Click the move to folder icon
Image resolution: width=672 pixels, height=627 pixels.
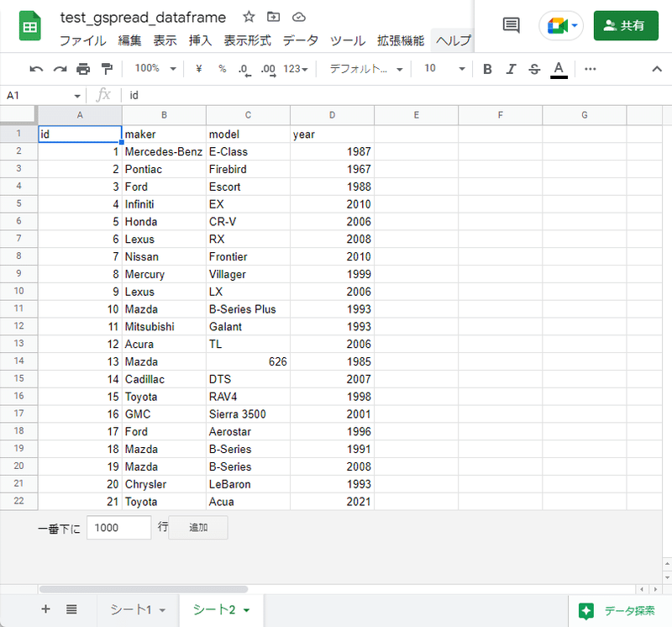[x=274, y=17]
